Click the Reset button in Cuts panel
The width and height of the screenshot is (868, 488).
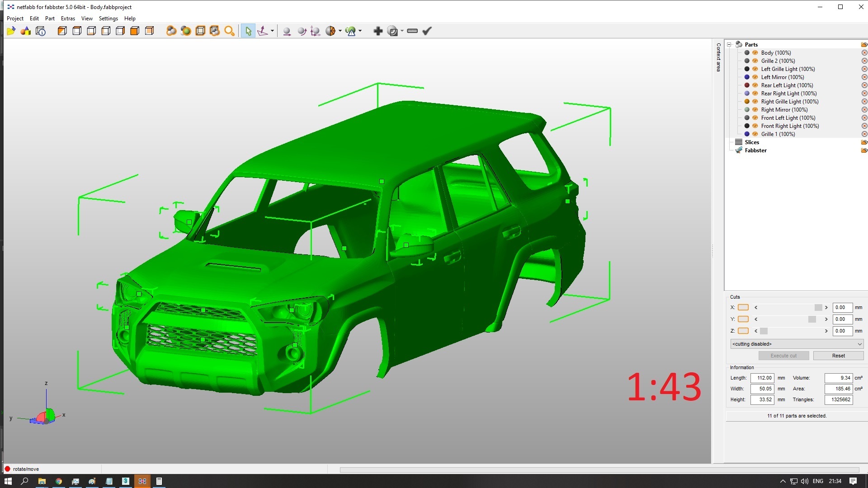pos(839,356)
